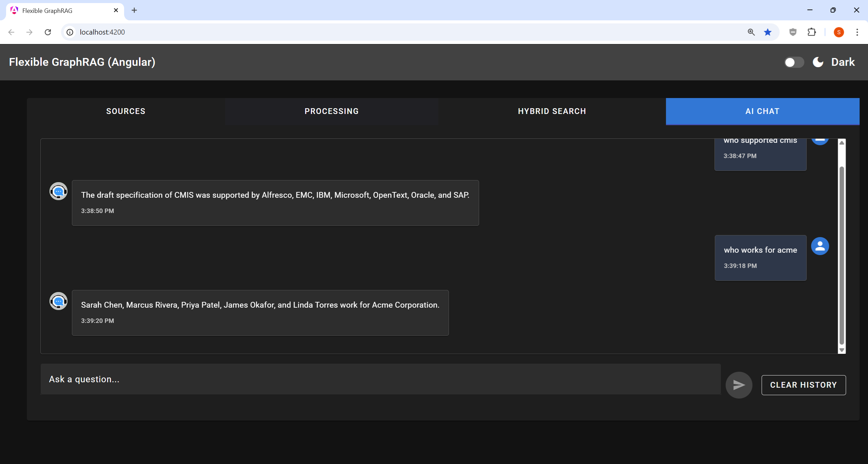The height and width of the screenshot is (464, 868).
Task: Focus the 'Ask a question...' input
Action: [x=380, y=379]
